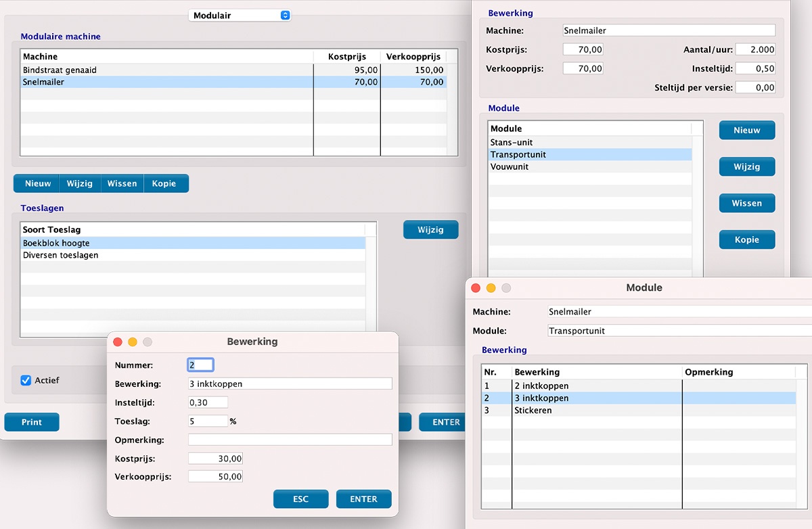Edit Aantal/uur field showing 2.000

tap(756, 49)
